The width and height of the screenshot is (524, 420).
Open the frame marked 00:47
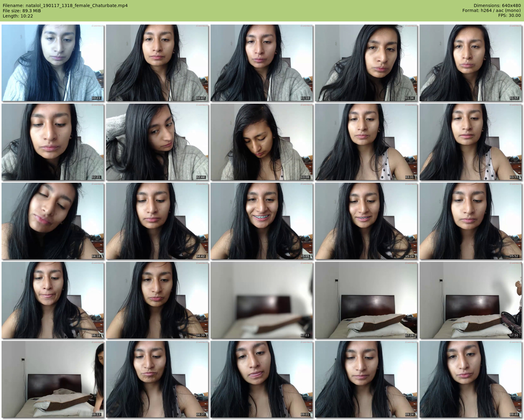pos(157,63)
